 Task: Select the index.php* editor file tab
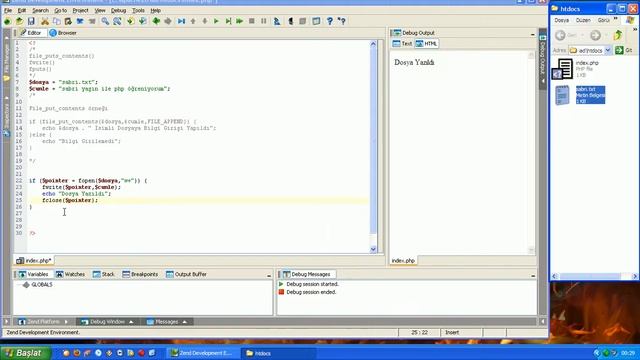(34, 260)
